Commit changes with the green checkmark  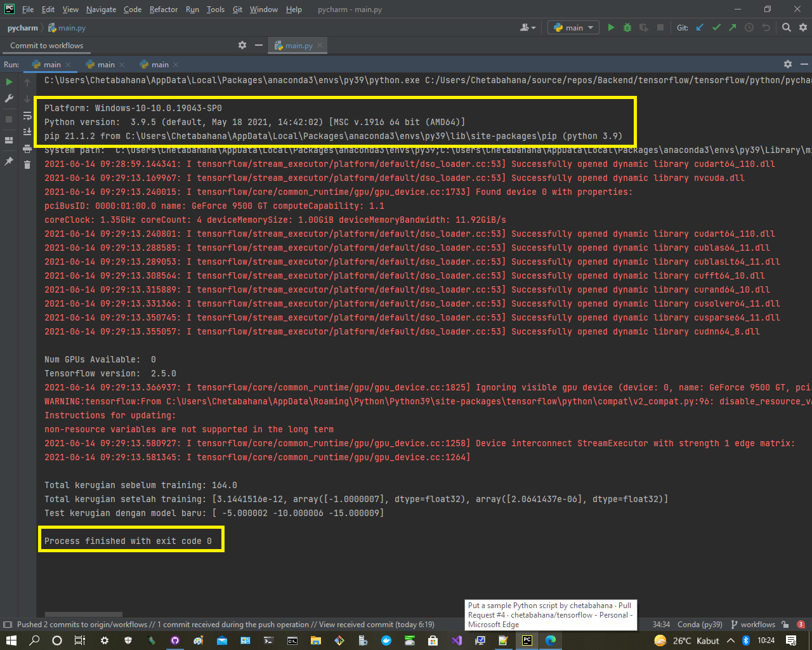click(716, 27)
